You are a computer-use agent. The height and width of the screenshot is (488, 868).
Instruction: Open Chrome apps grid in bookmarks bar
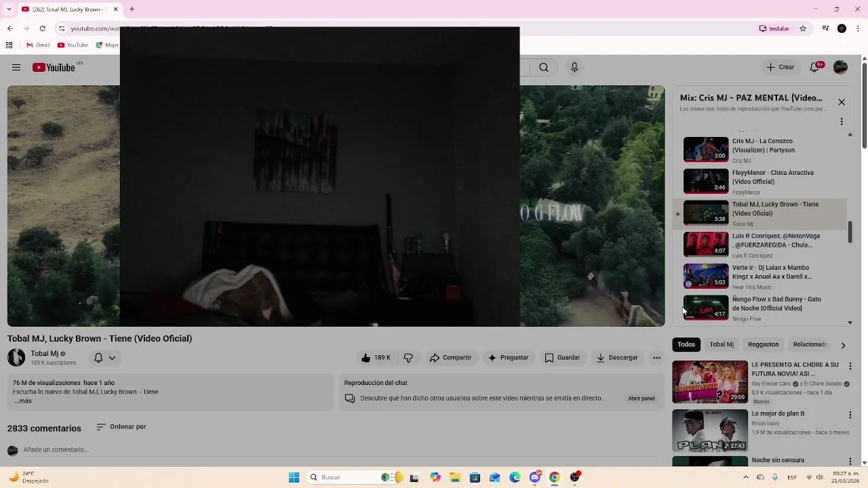coord(9,45)
